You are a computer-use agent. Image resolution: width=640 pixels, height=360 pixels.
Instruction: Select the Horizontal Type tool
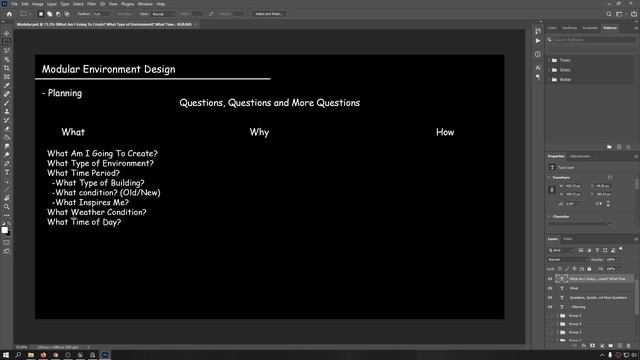pos(7,172)
